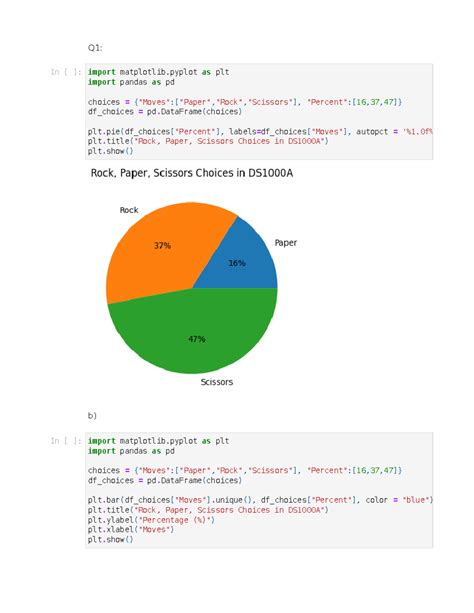Select the 37% label in the chart

(x=162, y=246)
